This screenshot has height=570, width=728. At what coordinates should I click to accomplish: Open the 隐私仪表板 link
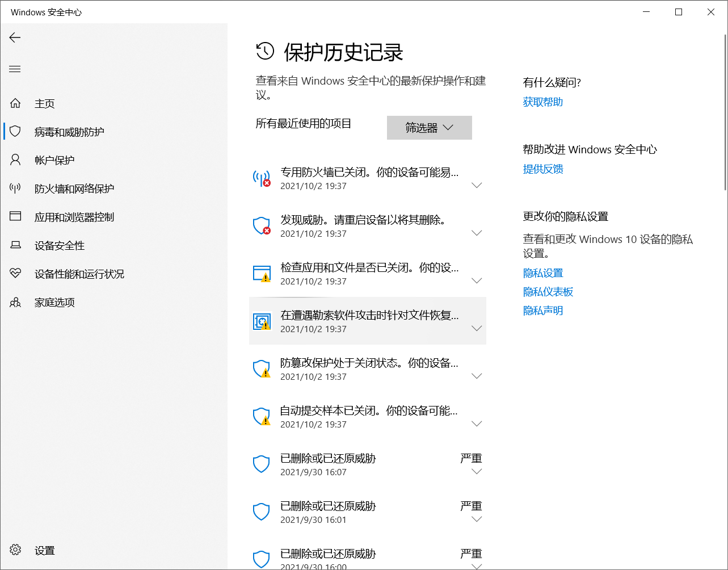point(548,292)
